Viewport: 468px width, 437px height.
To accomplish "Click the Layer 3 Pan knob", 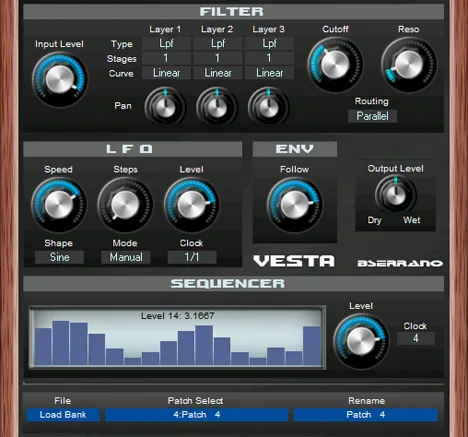I will [268, 107].
